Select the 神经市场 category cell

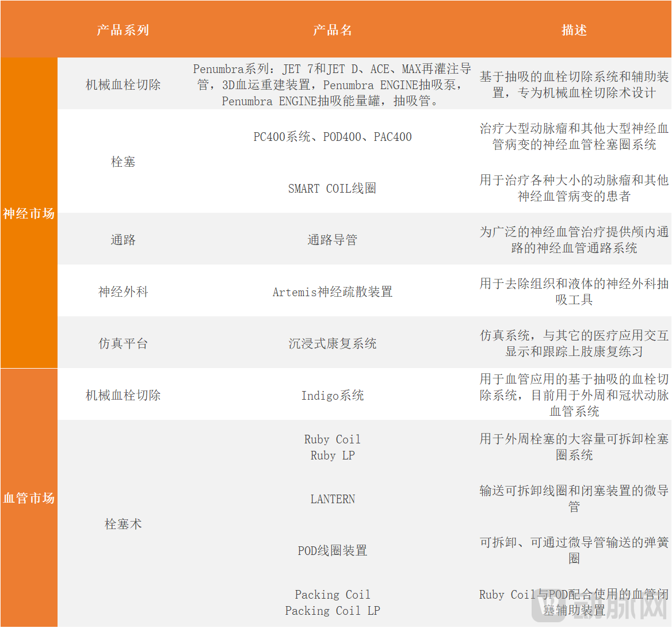(29, 213)
